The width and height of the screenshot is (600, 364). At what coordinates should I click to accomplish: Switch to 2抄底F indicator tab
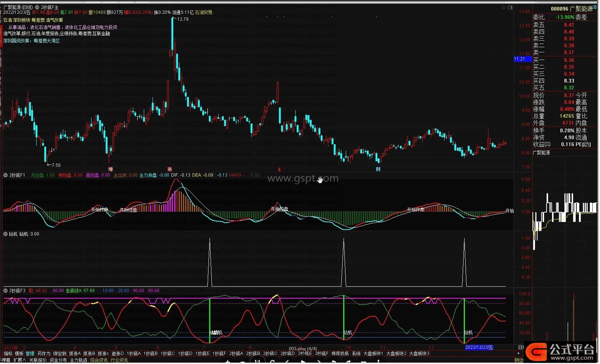click(x=322, y=354)
